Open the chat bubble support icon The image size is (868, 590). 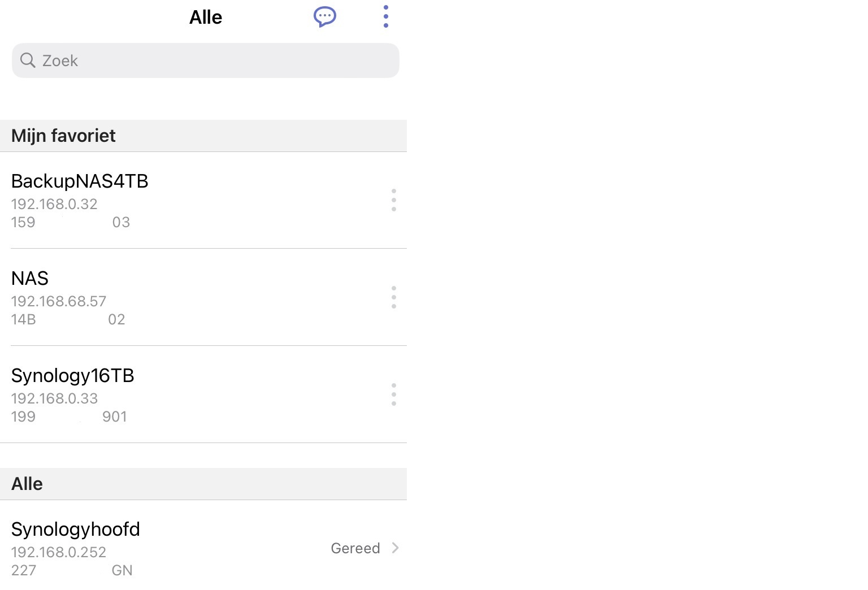pyautogui.click(x=325, y=16)
